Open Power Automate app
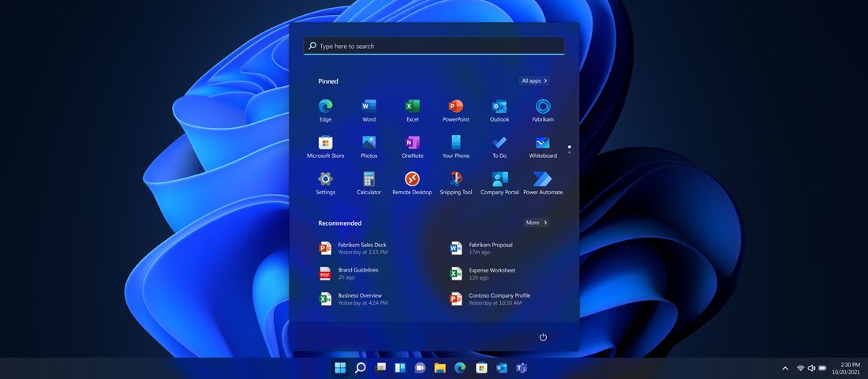Image resolution: width=868 pixels, height=379 pixels. 542,180
